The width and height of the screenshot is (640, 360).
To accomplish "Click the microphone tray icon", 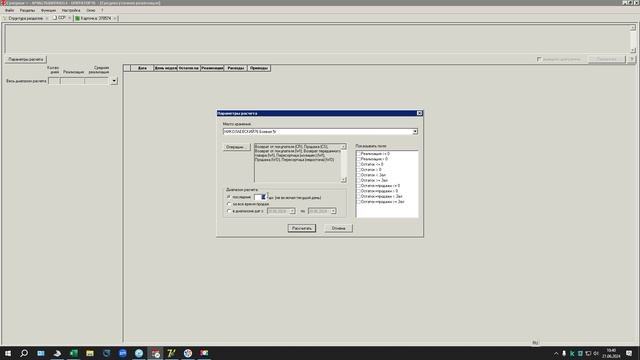I will tap(564, 353).
